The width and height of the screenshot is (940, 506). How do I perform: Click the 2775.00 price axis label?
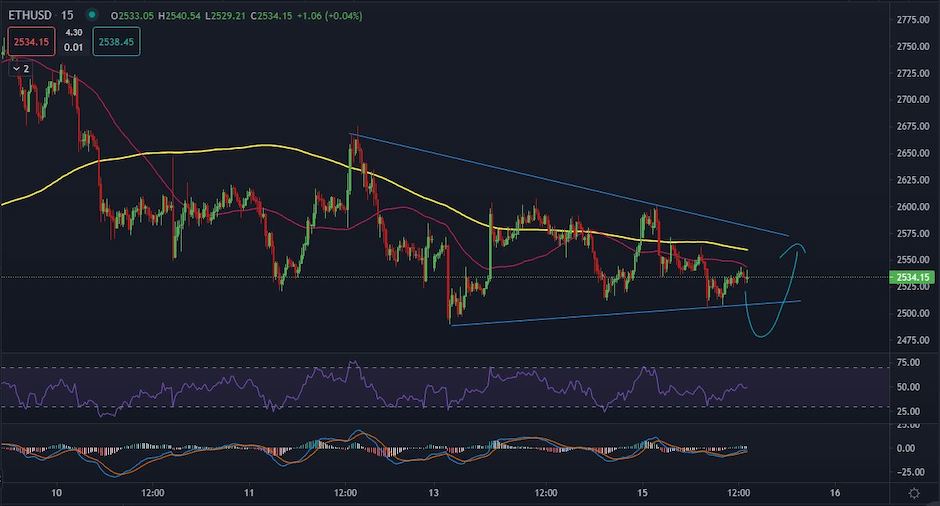pyautogui.click(x=913, y=20)
